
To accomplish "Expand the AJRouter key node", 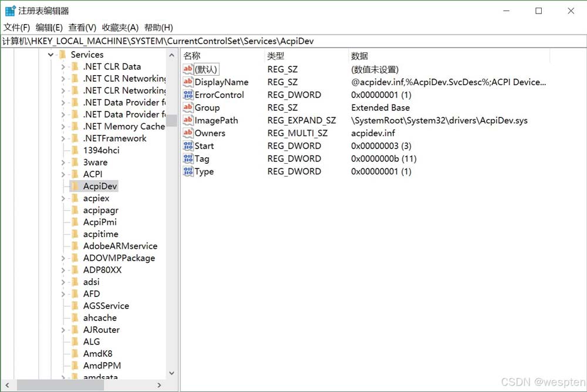I will tap(63, 330).
